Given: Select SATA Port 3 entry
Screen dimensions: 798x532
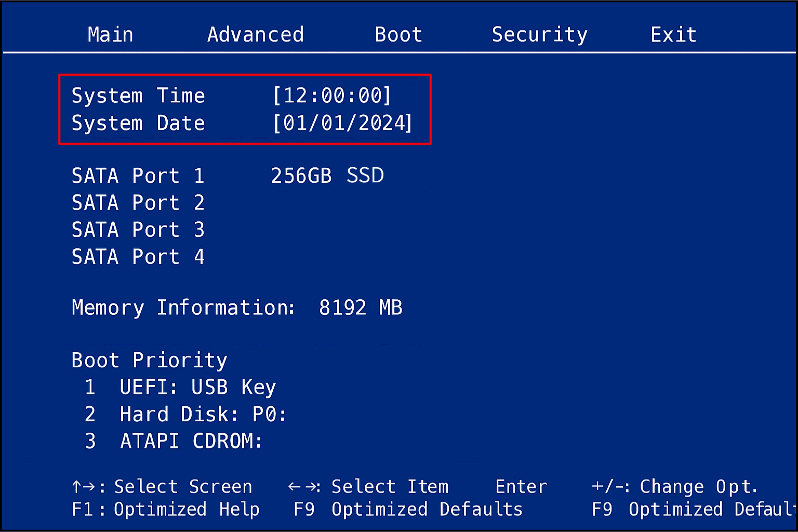Looking at the screenshot, I should 138,230.
